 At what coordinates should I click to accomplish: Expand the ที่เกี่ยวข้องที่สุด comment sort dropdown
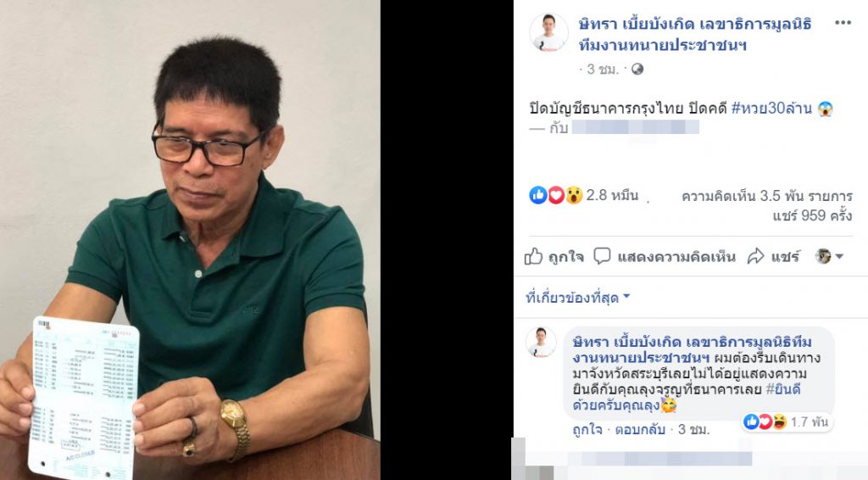[x=578, y=298]
